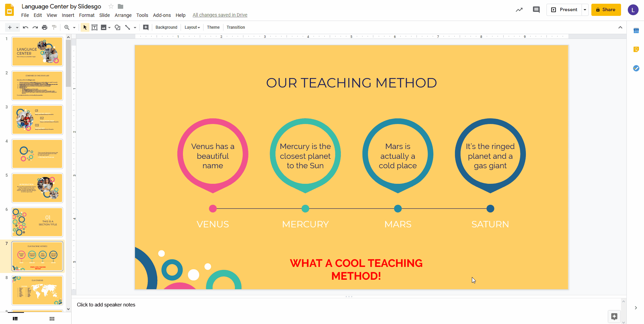Viewport: 644px width, 324px height.
Task: Click the yellow Share button
Action: click(606, 10)
